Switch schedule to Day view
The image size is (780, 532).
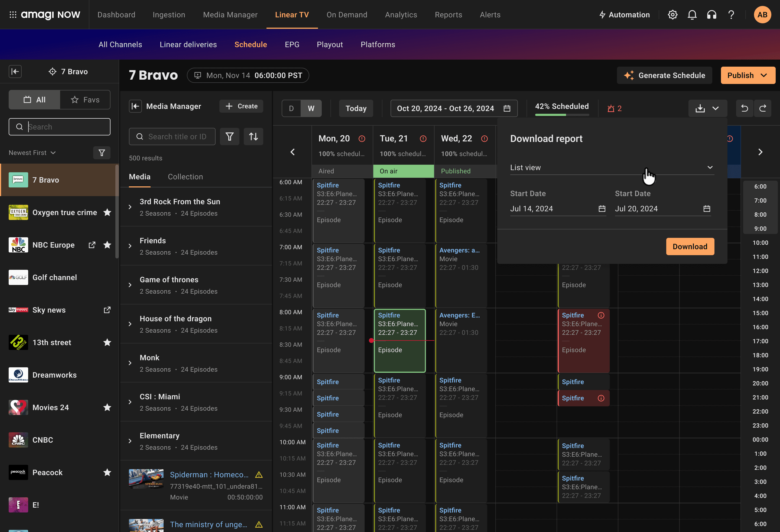pos(291,108)
